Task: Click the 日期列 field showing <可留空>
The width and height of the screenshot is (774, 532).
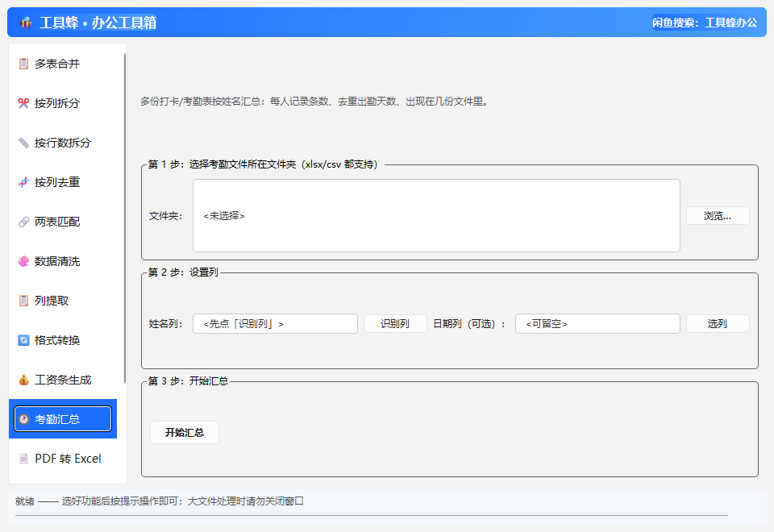Action: (x=597, y=324)
